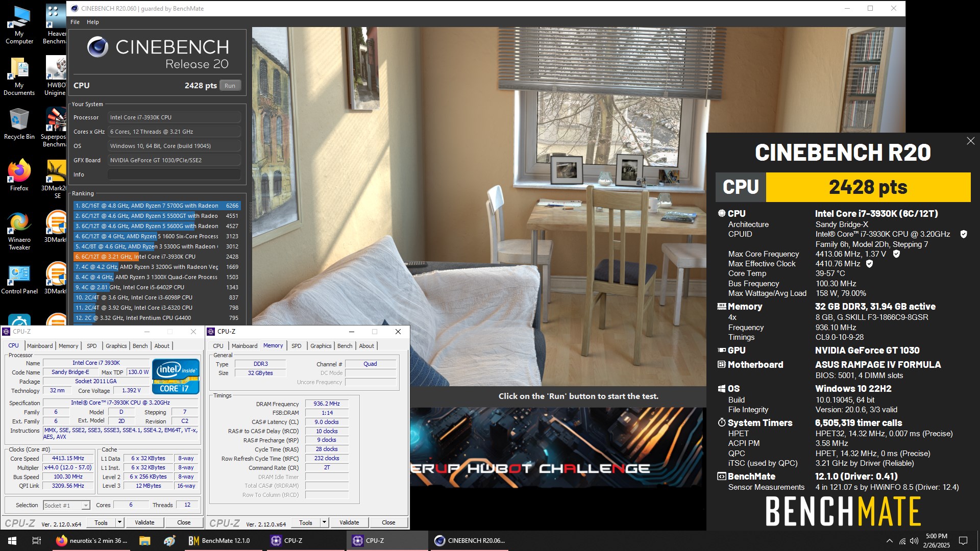Viewport: 980px width, 551px height.
Task: Click Command Rate 2T value
Action: [327, 468]
